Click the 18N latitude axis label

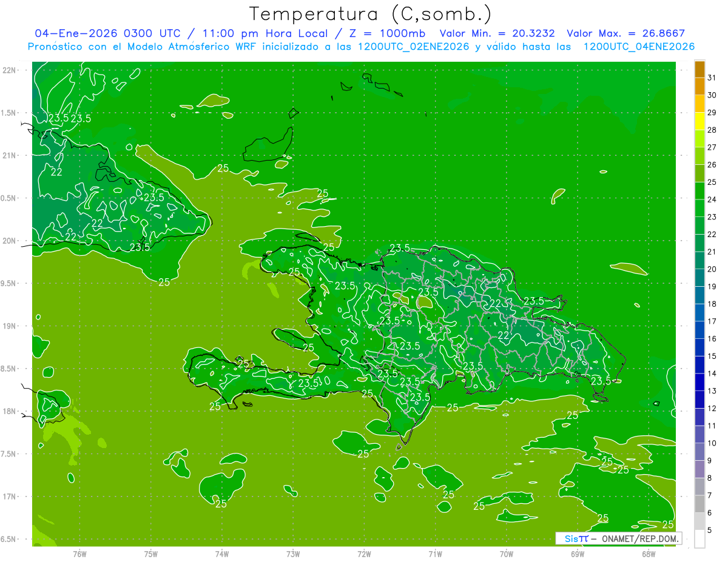click(9, 412)
